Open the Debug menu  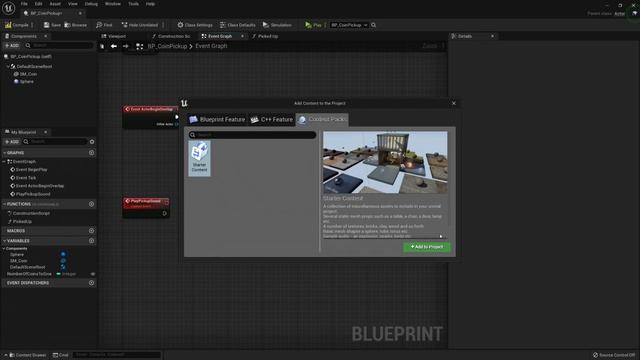pos(91,4)
